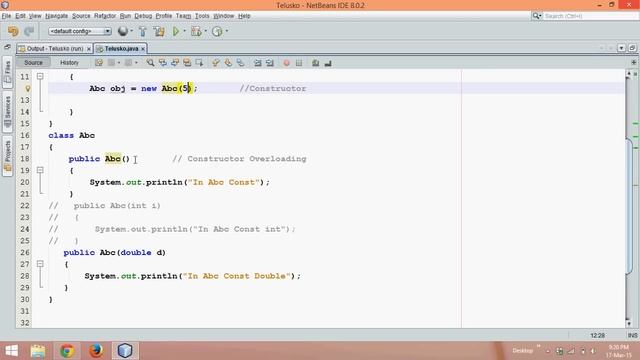Open the File menu
This screenshot has width=640, height=360.
pos(6,16)
